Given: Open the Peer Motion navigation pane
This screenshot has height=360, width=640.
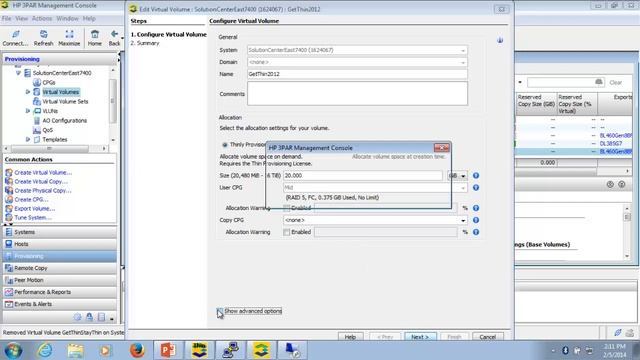Looking at the screenshot, I should point(60,280).
